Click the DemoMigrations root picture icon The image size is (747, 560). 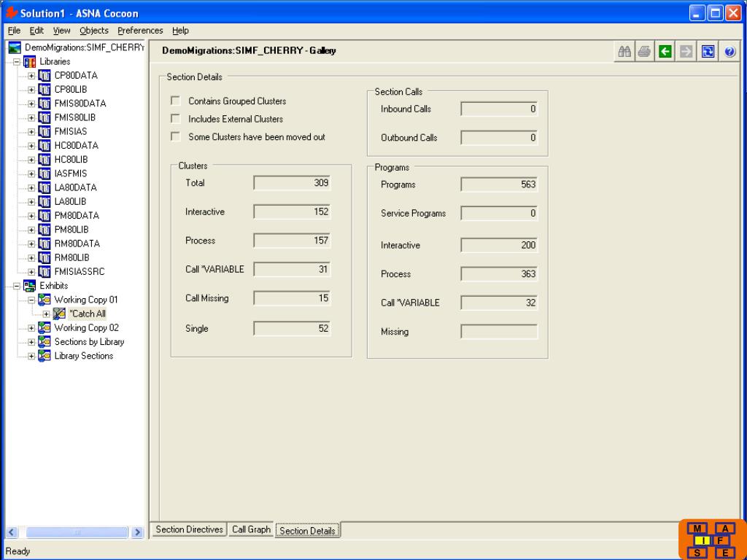[15, 47]
